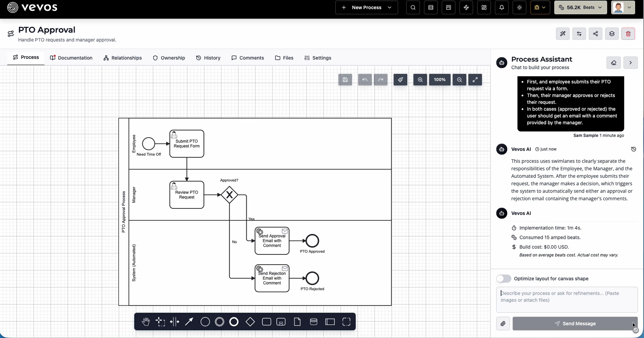
Task: Expand the 56.2K Beats dropdown
Action: click(x=580, y=7)
